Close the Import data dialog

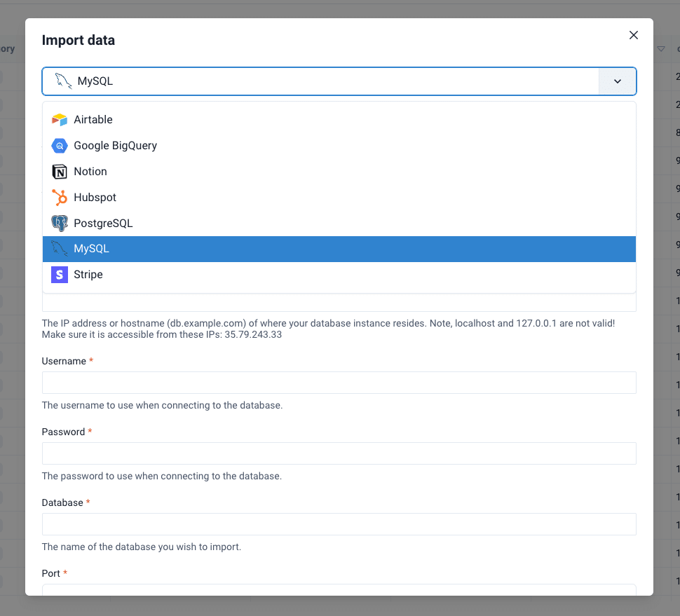point(634,35)
